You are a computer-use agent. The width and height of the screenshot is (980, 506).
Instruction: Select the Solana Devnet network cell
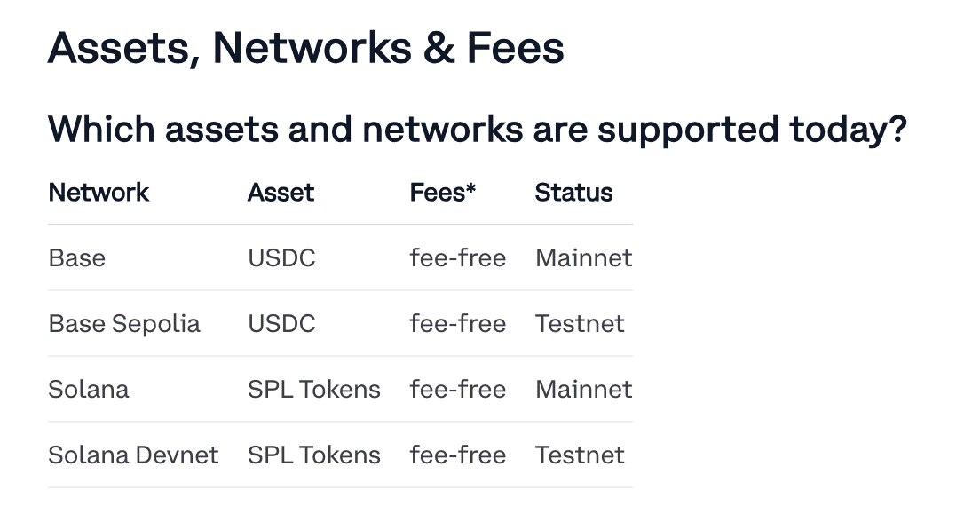[133, 455]
